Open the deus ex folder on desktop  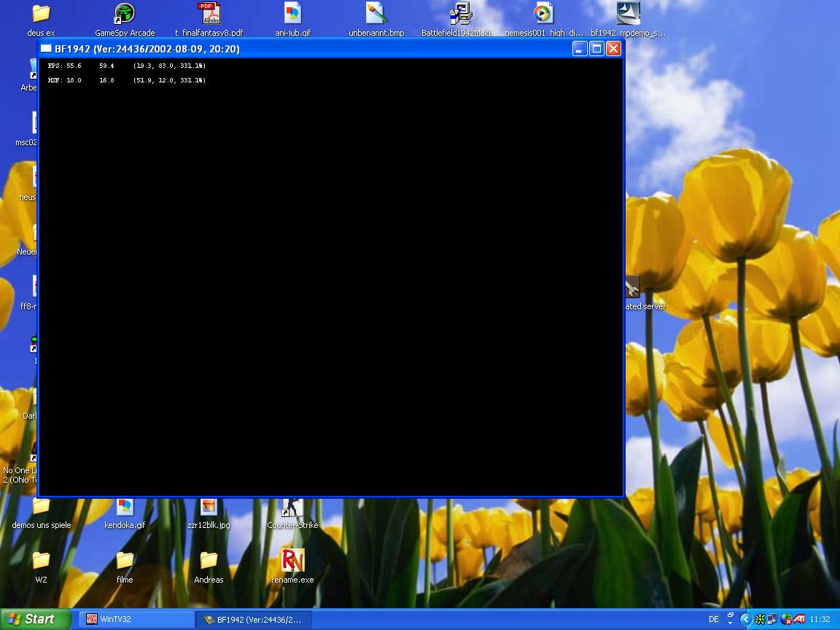tap(41, 13)
